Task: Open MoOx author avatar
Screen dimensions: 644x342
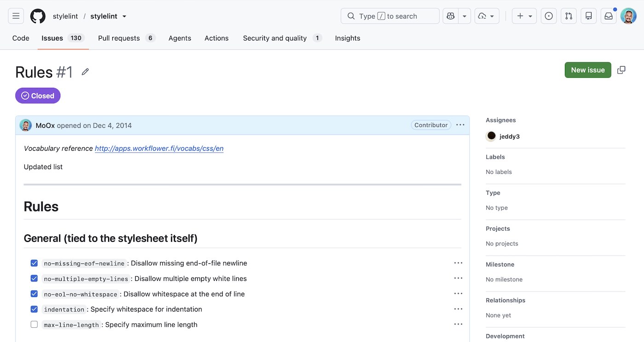Action: 26,125
